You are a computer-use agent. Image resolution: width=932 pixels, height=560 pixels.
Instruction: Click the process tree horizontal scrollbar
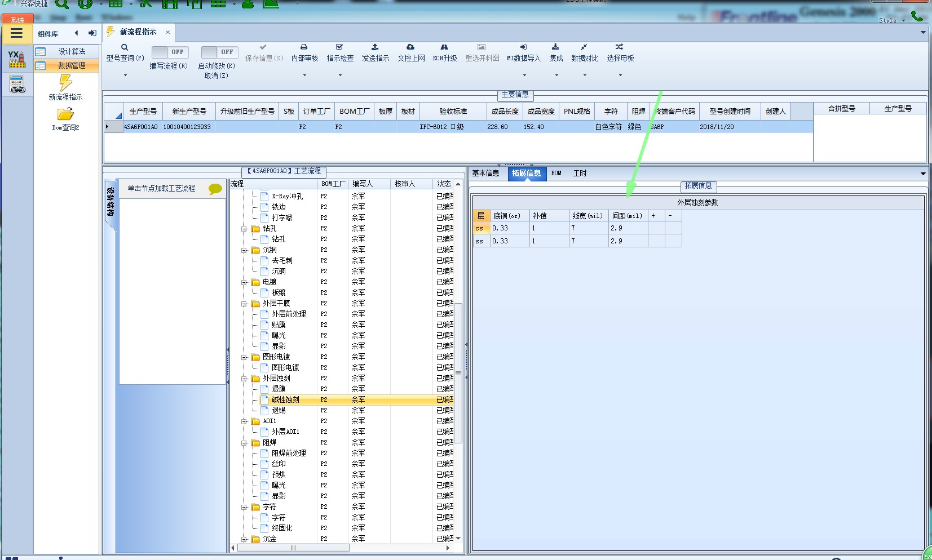pos(293,548)
